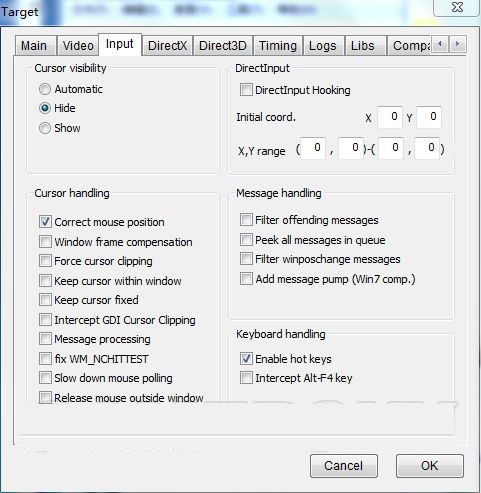Switch to the Video tab

click(78, 46)
